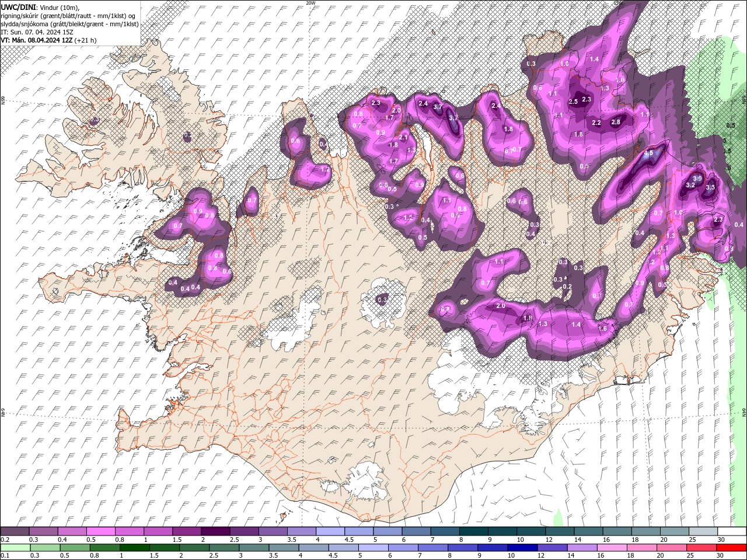Click the bright pink 0.5 swatch in the top legend row
This screenshot has width=747, height=560.
click(100, 531)
